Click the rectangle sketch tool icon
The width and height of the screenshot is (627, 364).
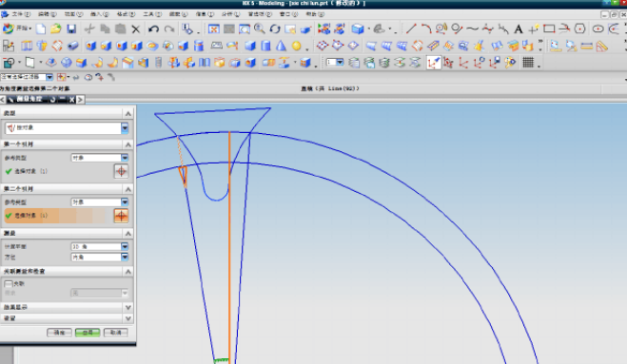pyautogui.click(x=549, y=29)
